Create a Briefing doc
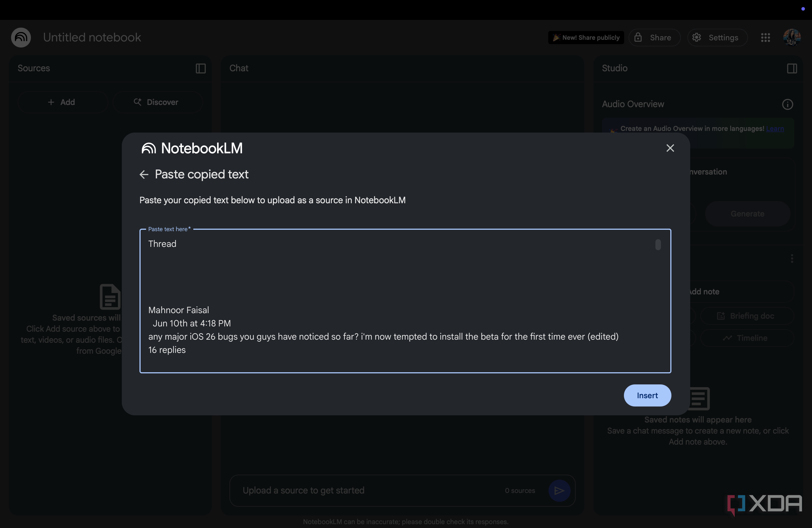This screenshot has height=528, width=812. pos(747,316)
